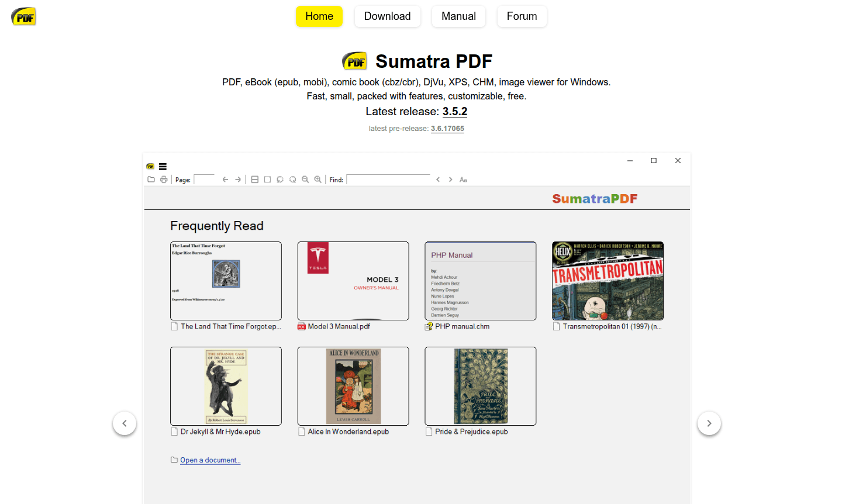Click the rotate right icon
The width and height of the screenshot is (842, 504).
[x=293, y=179]
